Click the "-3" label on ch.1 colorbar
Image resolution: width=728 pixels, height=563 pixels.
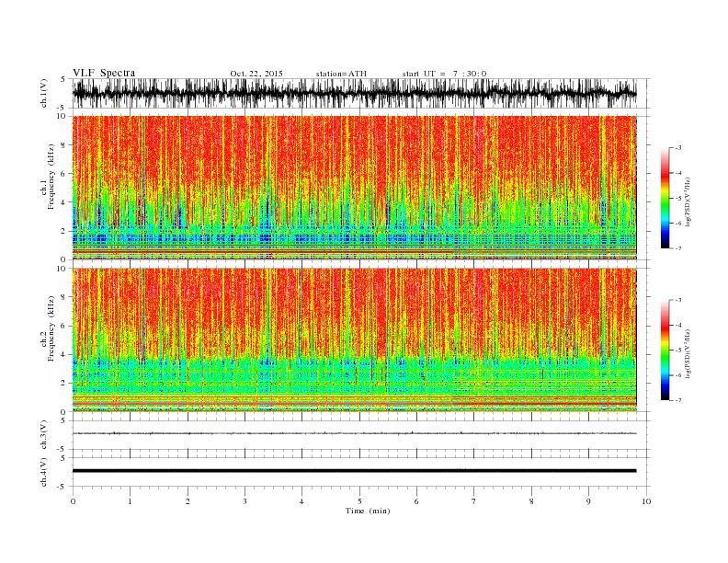tap(678, 148)
